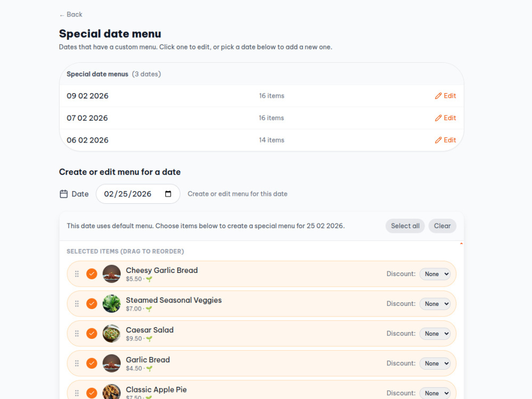Click Classic Apple Pie thumbnail image

click(112, 392)
